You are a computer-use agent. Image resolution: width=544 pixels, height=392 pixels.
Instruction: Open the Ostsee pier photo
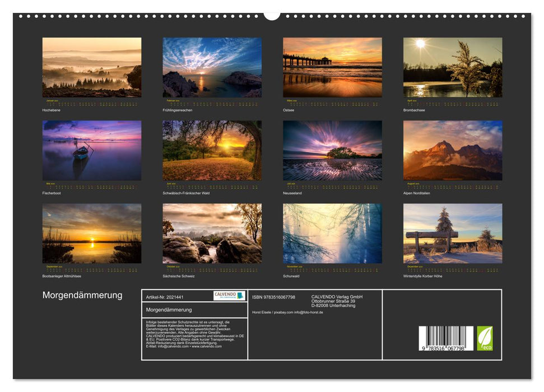coord(332,68)
